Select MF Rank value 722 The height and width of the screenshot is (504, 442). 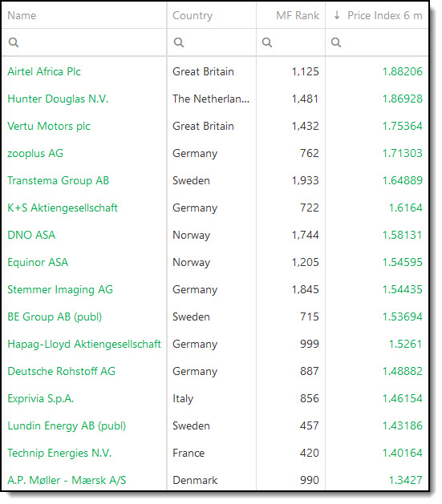coord(310,208)
